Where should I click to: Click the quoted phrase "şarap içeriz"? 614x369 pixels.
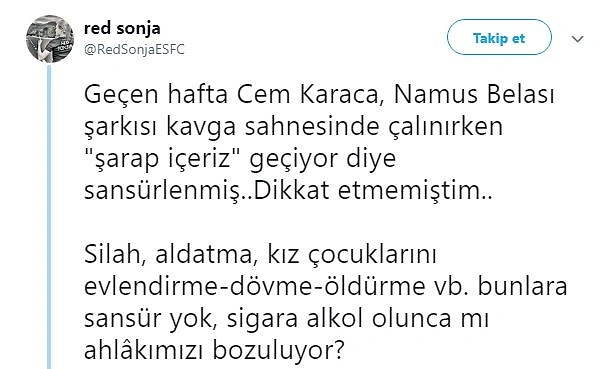(x=162, y=159)
